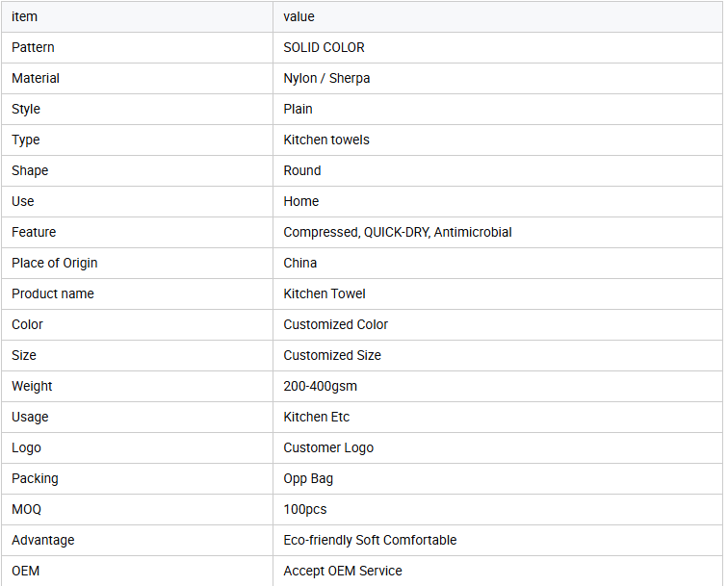The image size is (728, 586).
Task: Click the 'Place of Origin' row label
Action: [55, 263]
